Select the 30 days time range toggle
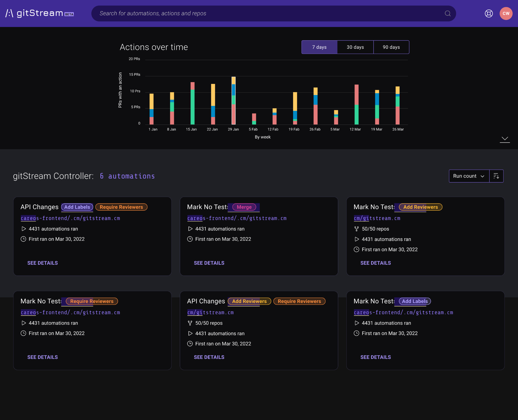The height and width of the screenshot is (420, 518). pos(355,47)
